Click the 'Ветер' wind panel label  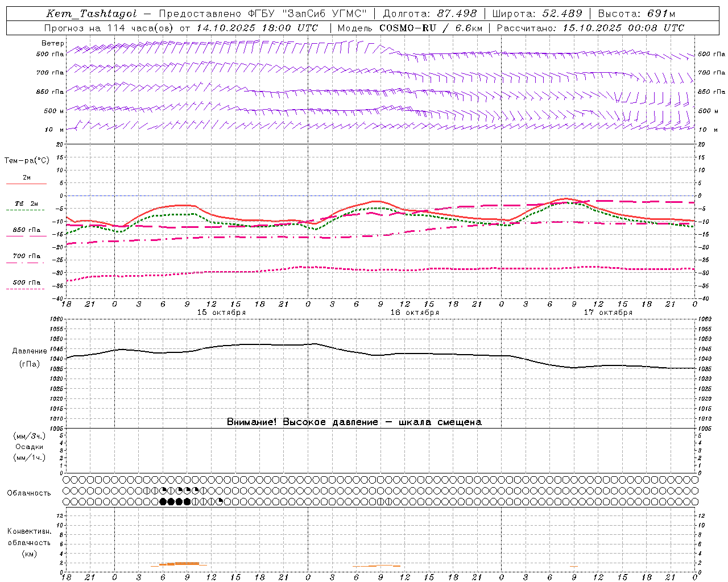[x=52, y=43]
